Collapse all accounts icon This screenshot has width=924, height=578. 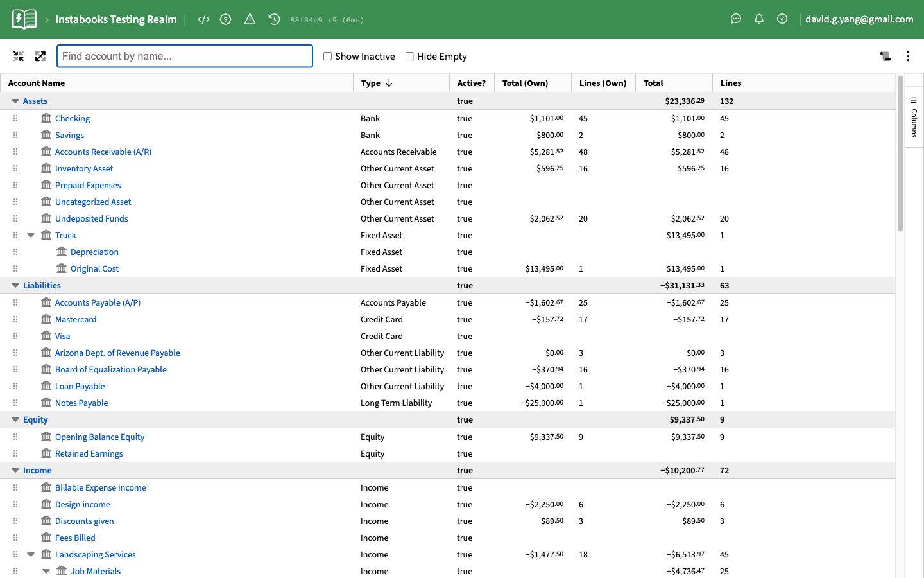[x=19, y=57]
